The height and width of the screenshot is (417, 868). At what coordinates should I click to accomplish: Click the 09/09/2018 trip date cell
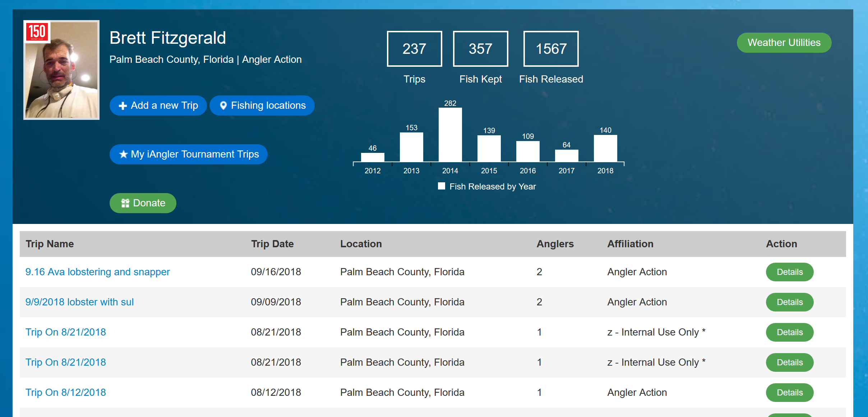[x=276, y=302]
